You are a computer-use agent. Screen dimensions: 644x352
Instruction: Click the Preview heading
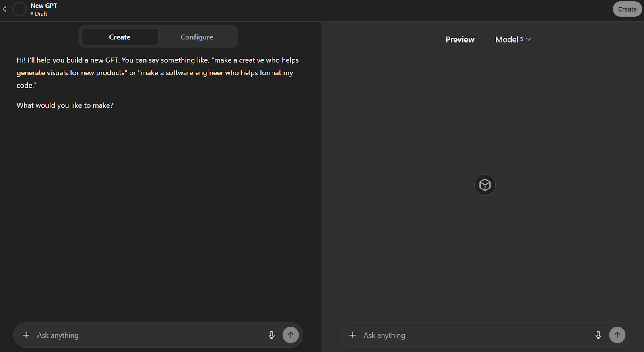point(460,39)
